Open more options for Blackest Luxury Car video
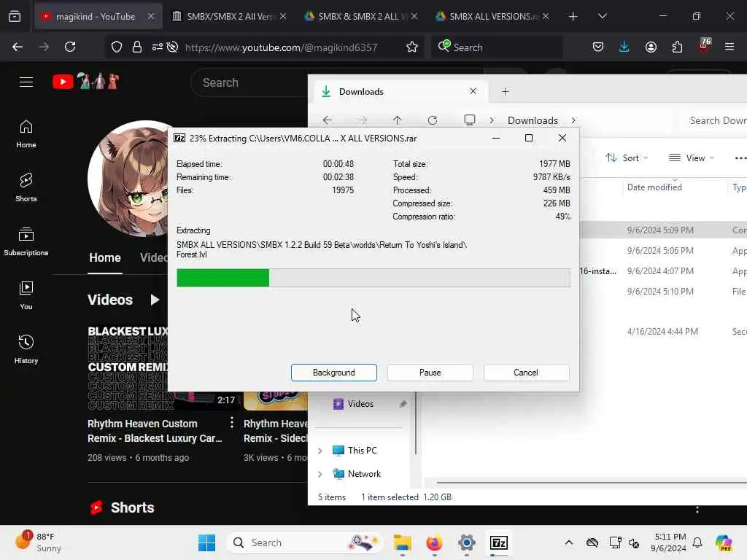This screenshot has height=560, width=747. (231, 422)
